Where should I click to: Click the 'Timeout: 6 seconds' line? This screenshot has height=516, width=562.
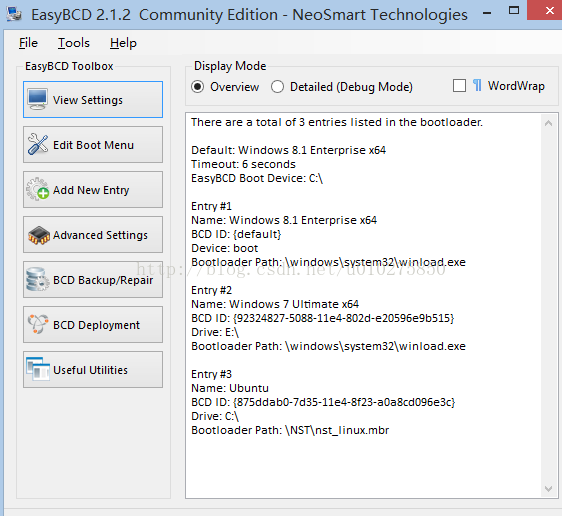click(x=243, y=164)
